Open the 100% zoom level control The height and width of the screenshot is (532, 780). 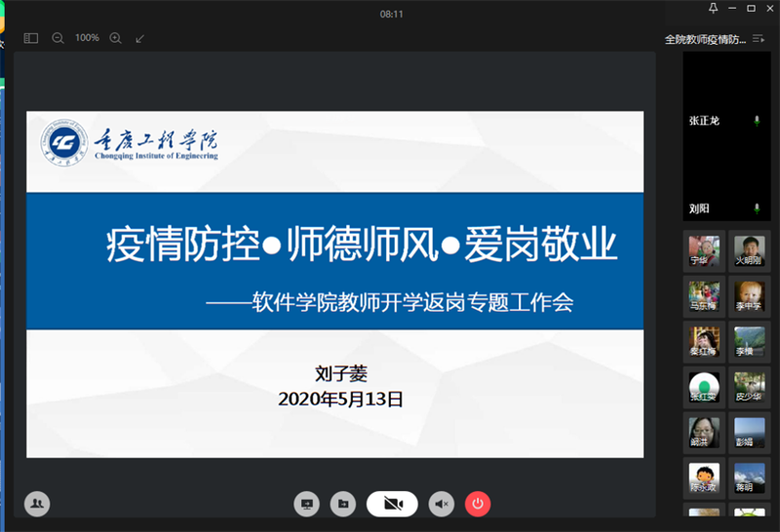(87, 38)
